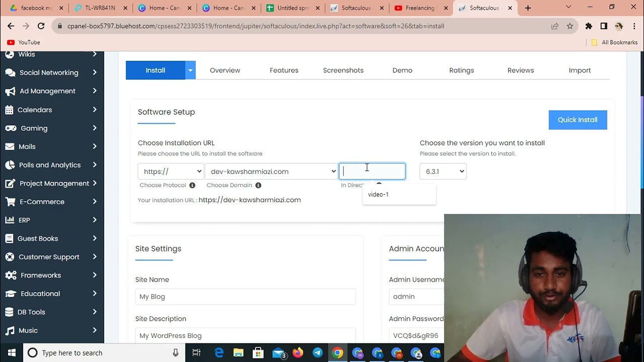This screenshot has height=362, width=644.
Task: Open the Microsoft Store taskbar icon
Action: (258, 353)
